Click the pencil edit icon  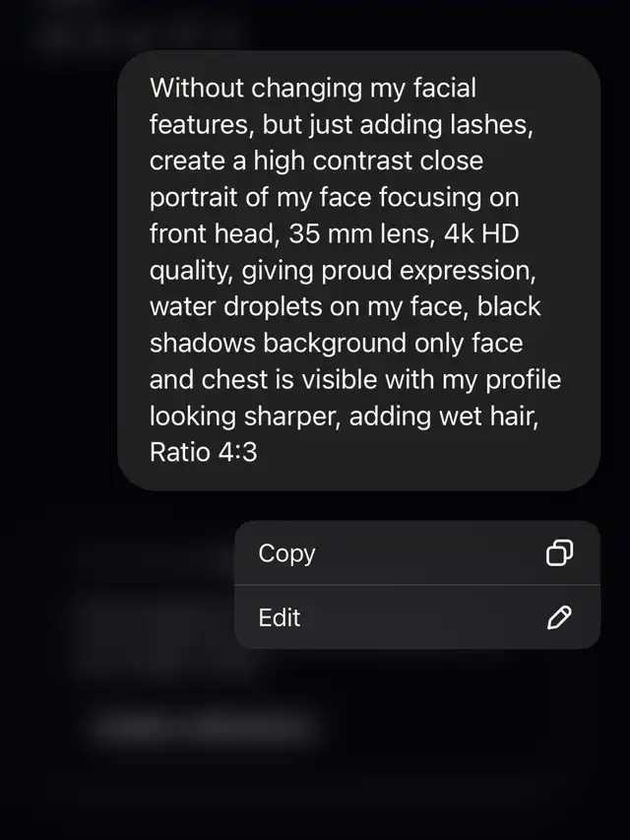tap(559, 617)
